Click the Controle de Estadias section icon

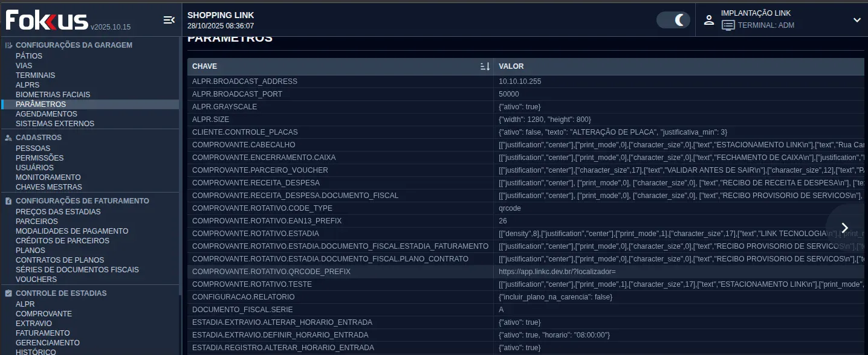[8, 293]
